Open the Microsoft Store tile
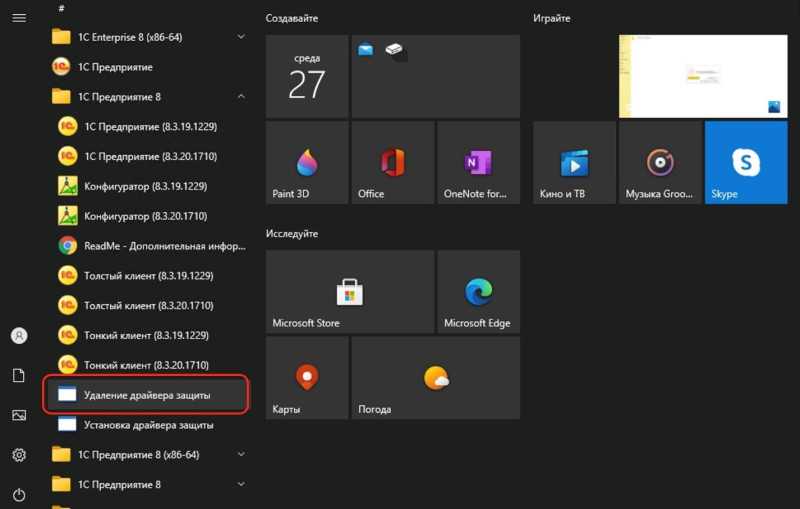This screenshot has width=800, height=509. coord(350,292)
